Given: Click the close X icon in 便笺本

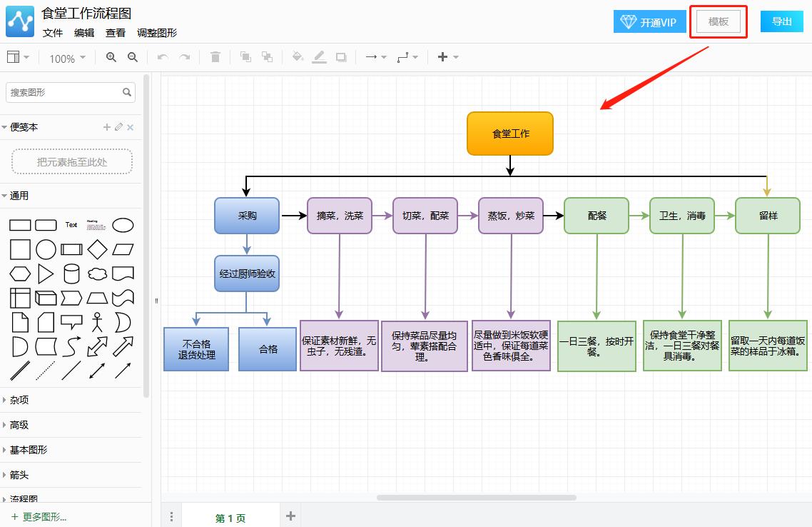Looking at the screenshot, I should click(131, 127).
